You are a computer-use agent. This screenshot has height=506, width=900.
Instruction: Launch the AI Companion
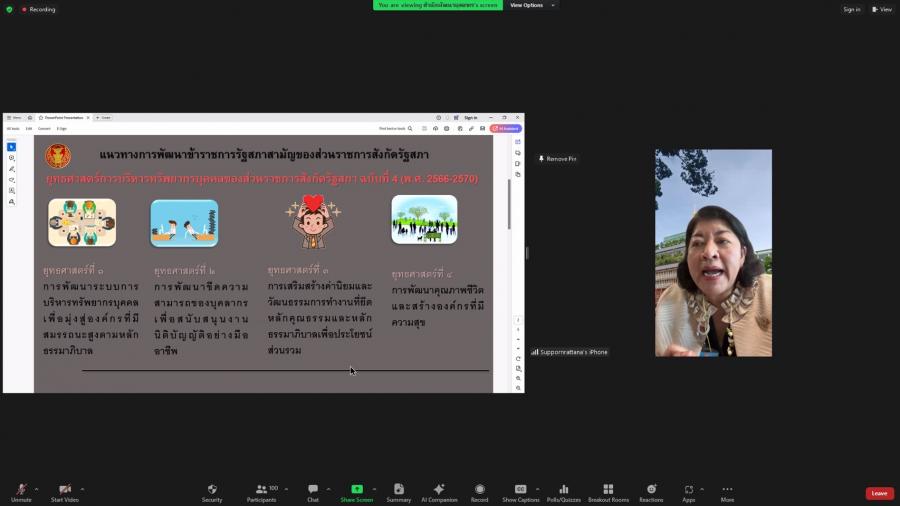point(439,492)
